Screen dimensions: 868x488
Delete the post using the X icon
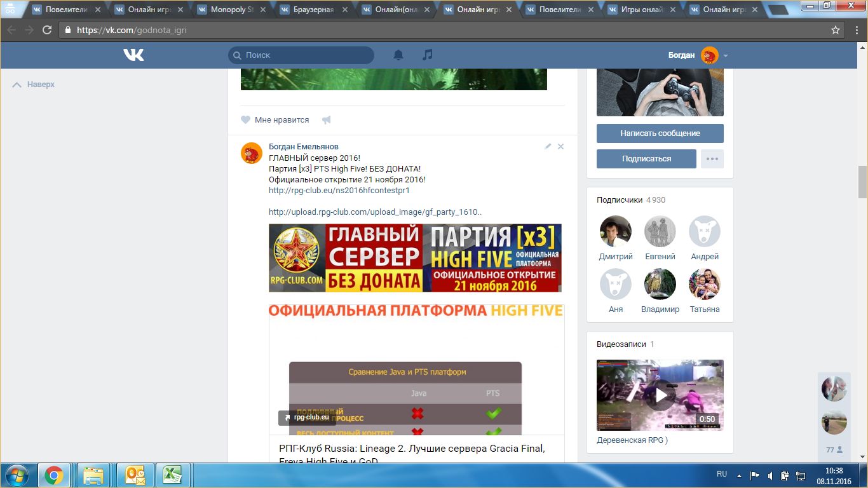[x=560, y=147]
